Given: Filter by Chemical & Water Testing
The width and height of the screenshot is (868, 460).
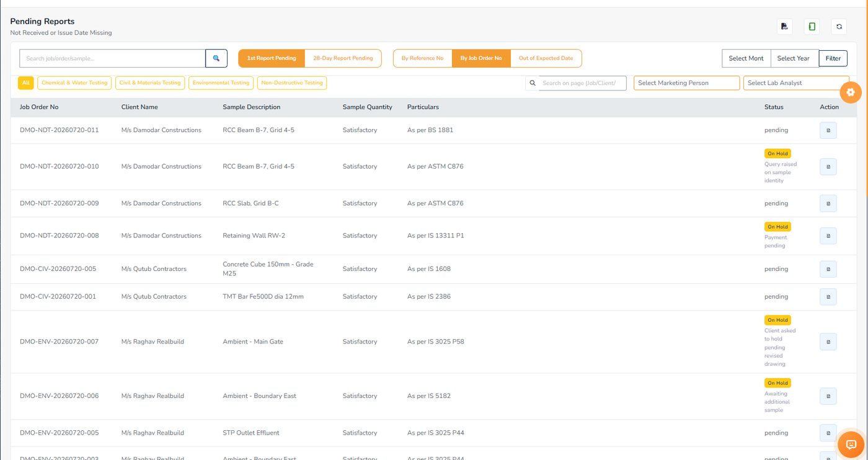Looking at the screenshot, I should (x=74, y=82).
